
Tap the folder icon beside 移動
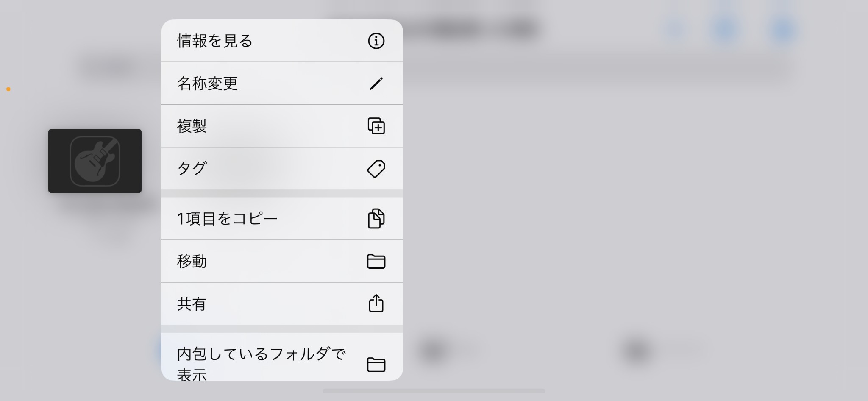tap(376, 261)
